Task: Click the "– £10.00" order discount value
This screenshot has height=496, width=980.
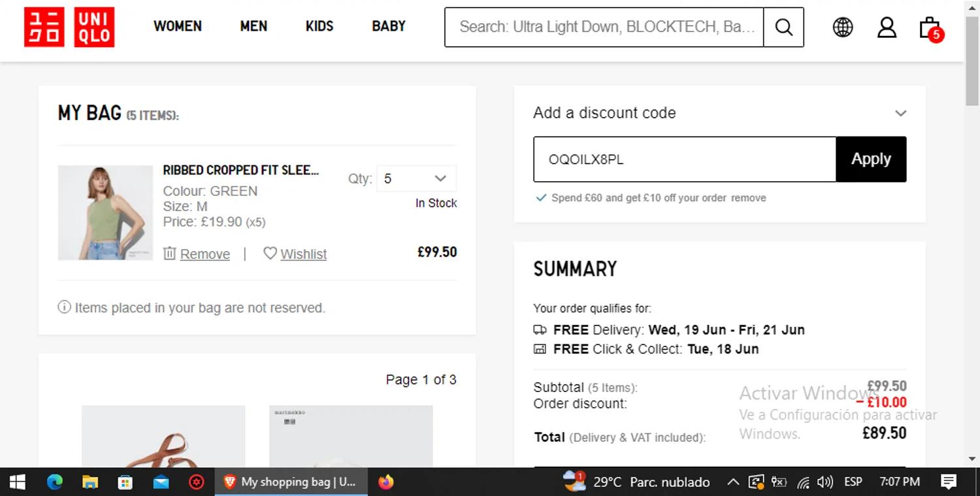Action: 881,402
